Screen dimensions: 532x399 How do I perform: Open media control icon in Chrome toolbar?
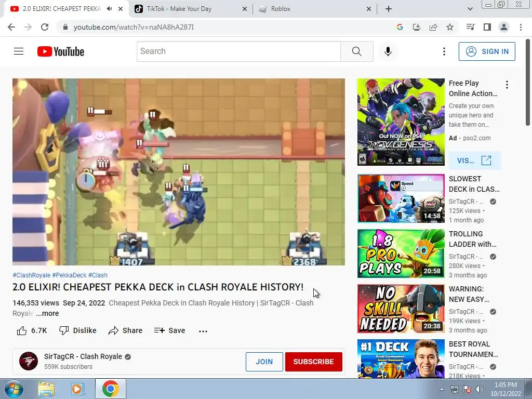pyautogui.click(x=470, y=27)
